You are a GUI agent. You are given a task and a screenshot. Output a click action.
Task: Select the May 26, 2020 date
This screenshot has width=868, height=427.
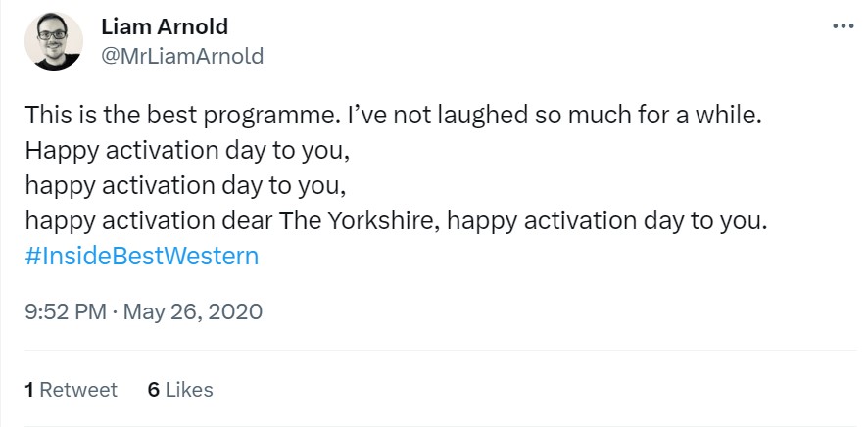point(192,312)
